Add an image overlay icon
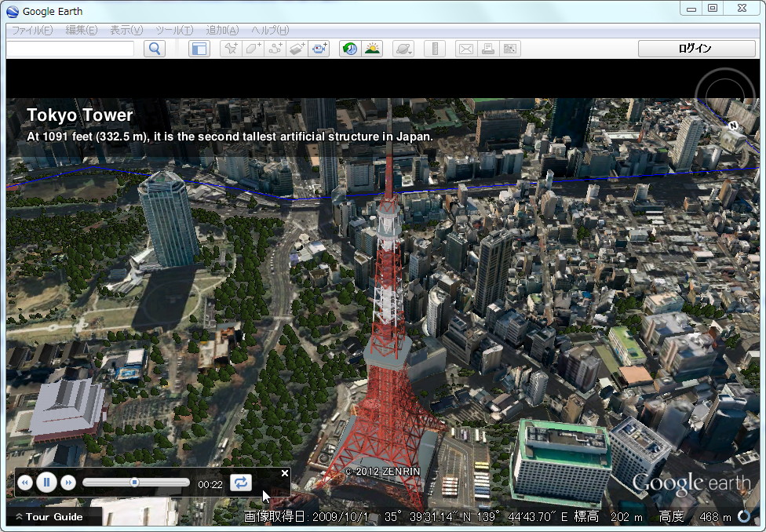Screen dimensions: 766x532 (297, 49)
